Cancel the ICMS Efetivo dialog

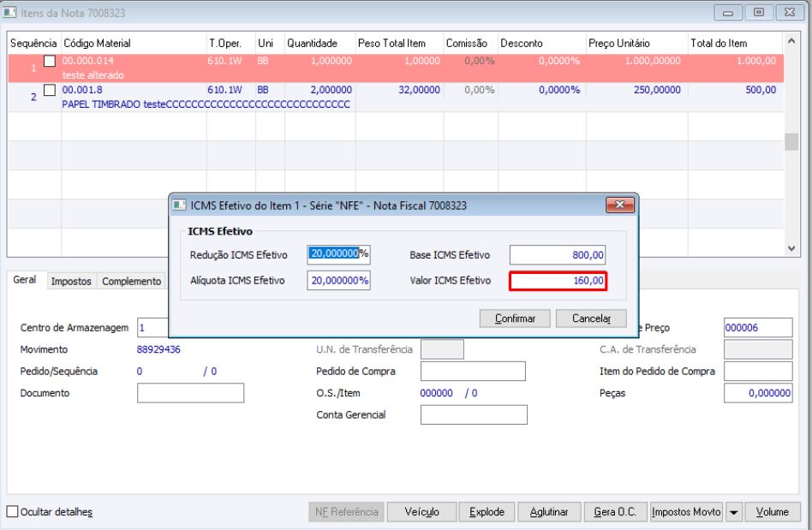click(591, 319)
